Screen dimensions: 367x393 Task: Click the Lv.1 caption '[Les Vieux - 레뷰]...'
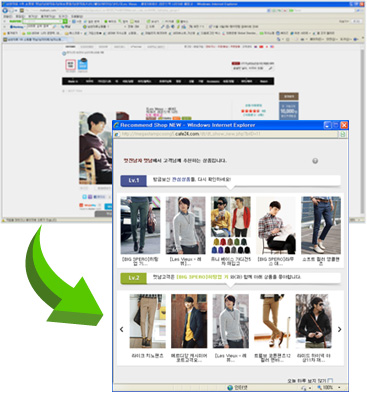tap(185, 261)
